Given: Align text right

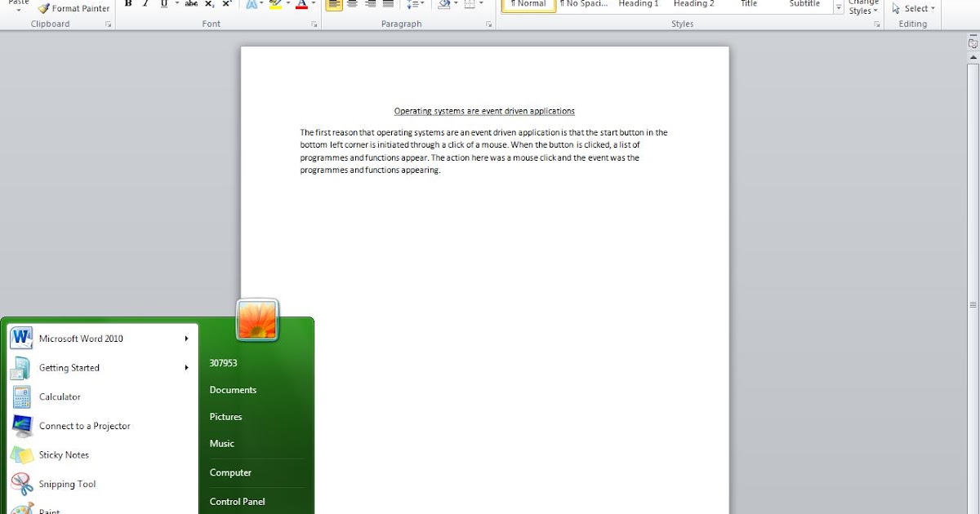Looking at the screenshot, I should (370, 4).
